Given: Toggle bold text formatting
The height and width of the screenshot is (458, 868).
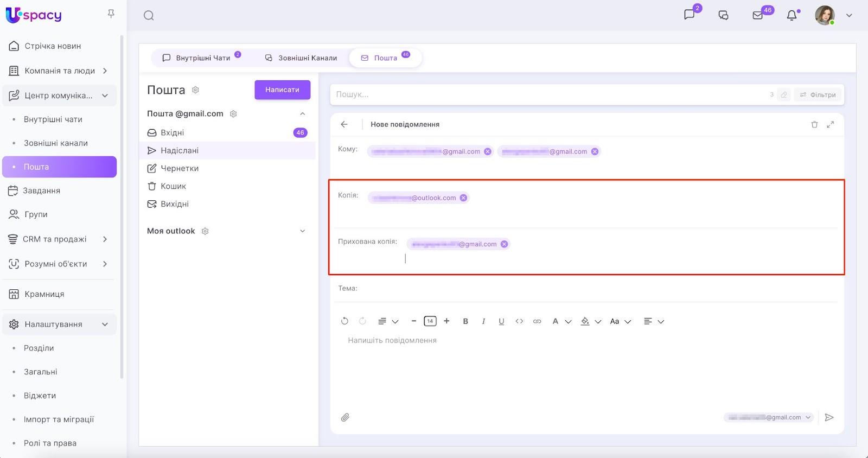Looking at the screenshot, I should click(465, 321).
